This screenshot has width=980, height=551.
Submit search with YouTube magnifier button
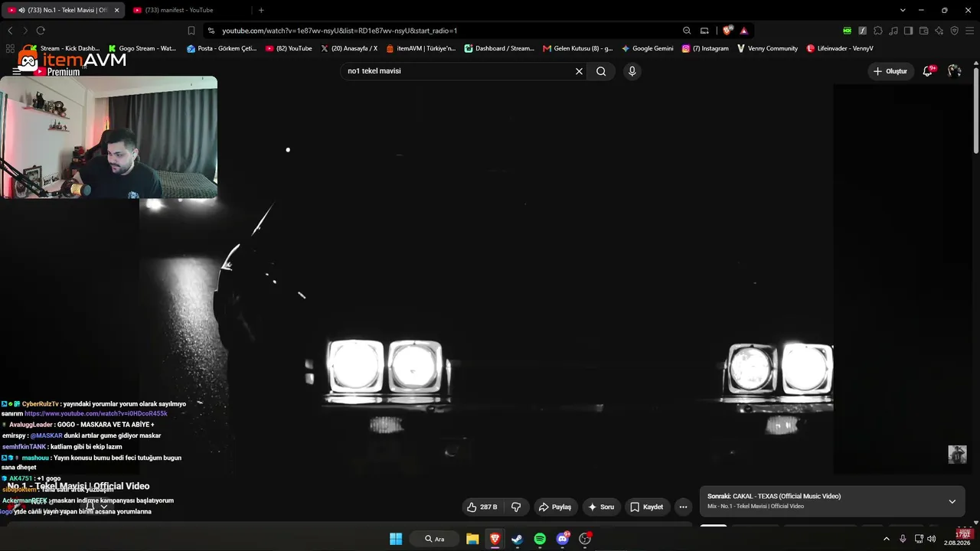[601, 71]
